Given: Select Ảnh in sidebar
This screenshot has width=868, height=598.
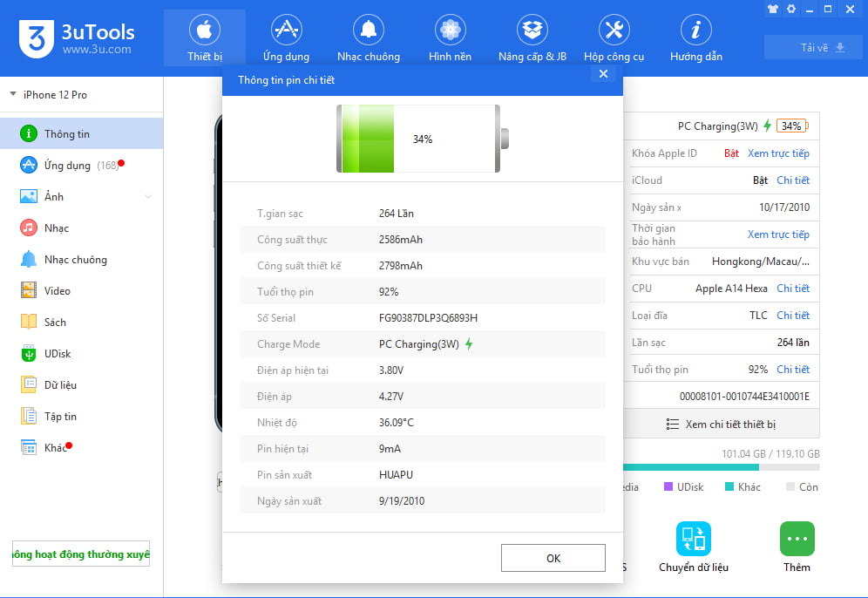Looking at the screenshot, I should click(81, 196).
